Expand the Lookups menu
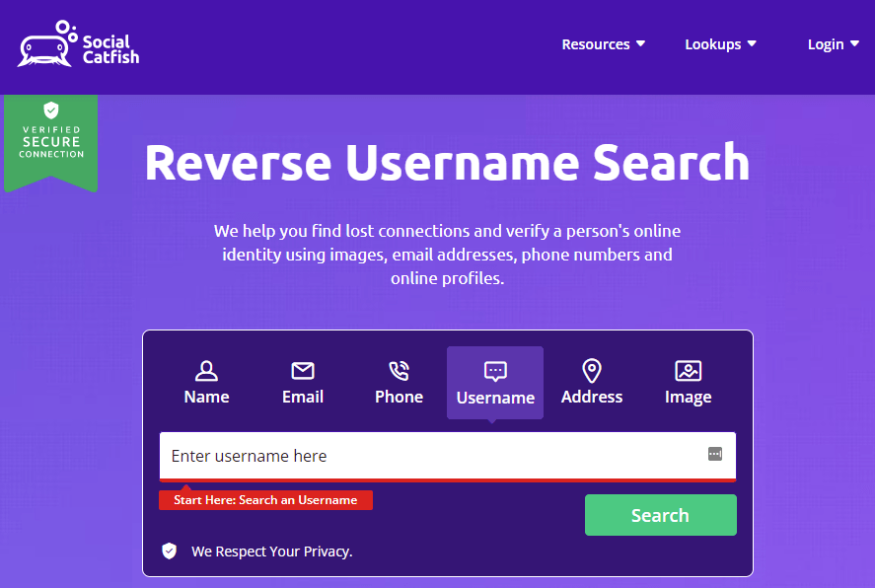875x588 pixels. (720, 44)
